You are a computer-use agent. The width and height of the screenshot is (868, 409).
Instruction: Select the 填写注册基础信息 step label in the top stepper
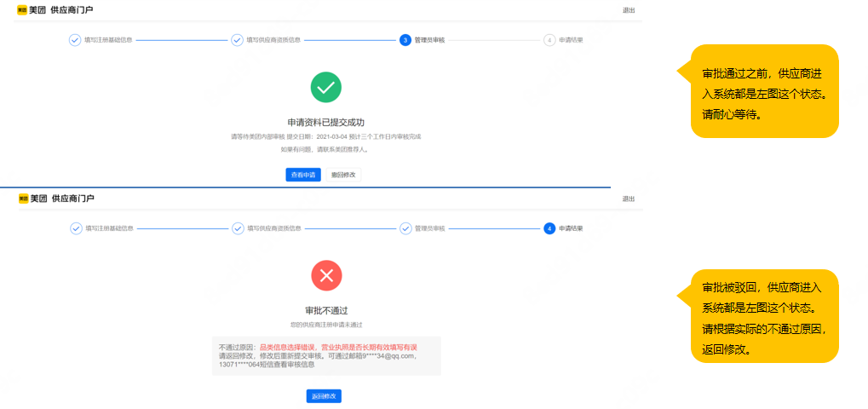click(108, 40)
